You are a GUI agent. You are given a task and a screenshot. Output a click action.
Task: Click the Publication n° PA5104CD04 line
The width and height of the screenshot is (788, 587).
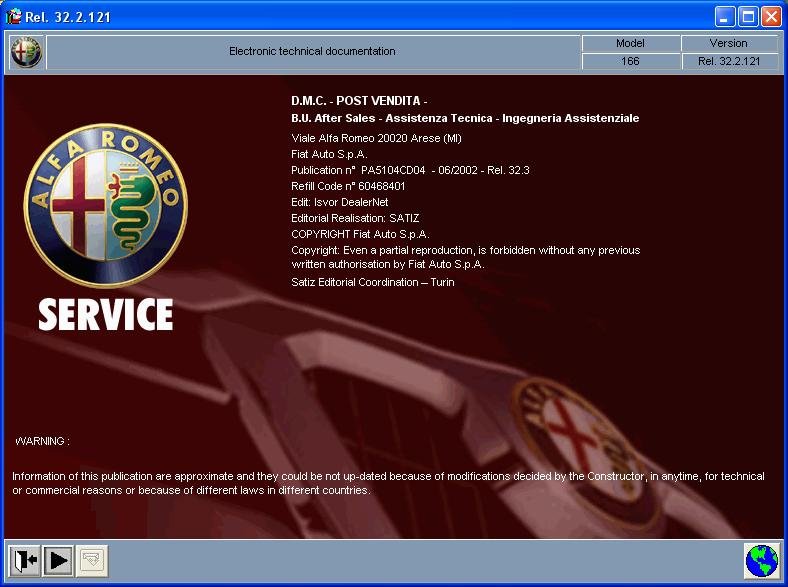[410, 170]
